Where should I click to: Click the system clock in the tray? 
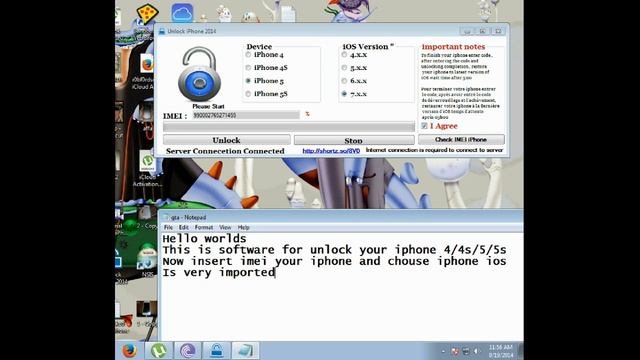pos(500,351)
